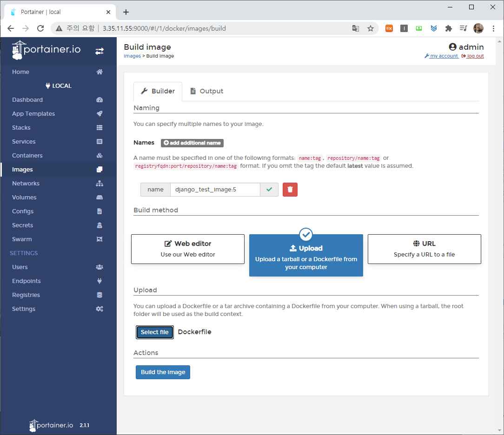Viewport: 504px width, 435px height.
Task: Open Containers from the sidebar
Action: [x=27, y=156]
